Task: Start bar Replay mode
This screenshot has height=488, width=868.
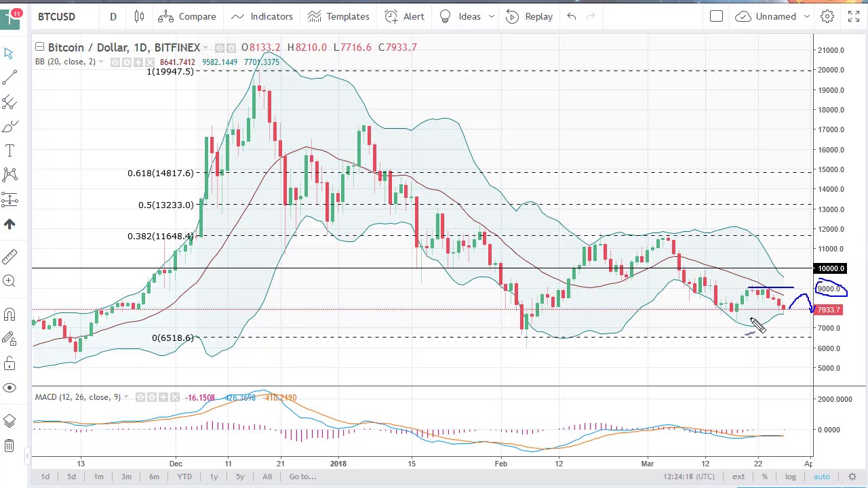Action: [530, 16]
